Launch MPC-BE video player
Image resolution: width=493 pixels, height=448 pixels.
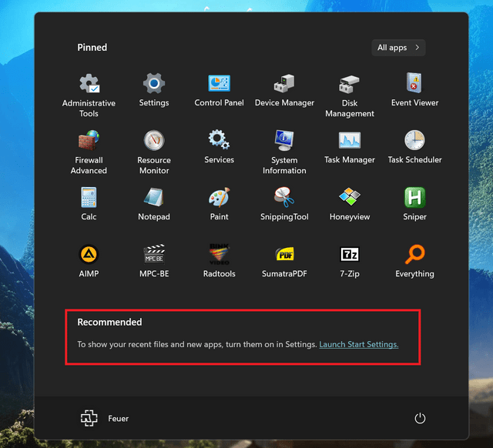click(154, 261)
